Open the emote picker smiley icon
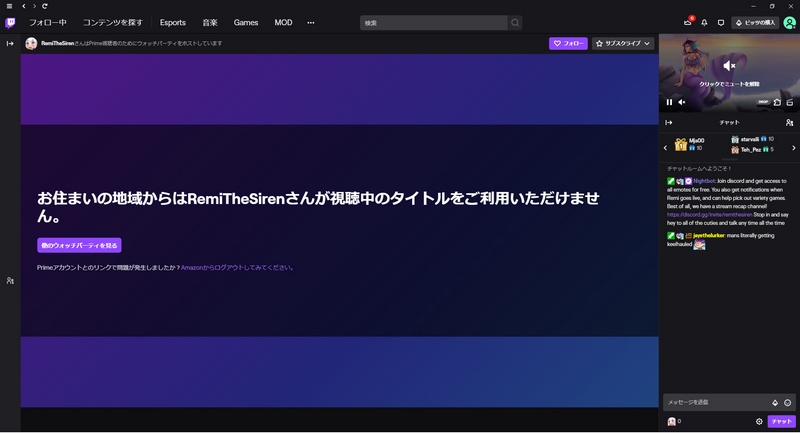Viewport: 800px width, 433px height. [x=787, y=402]
